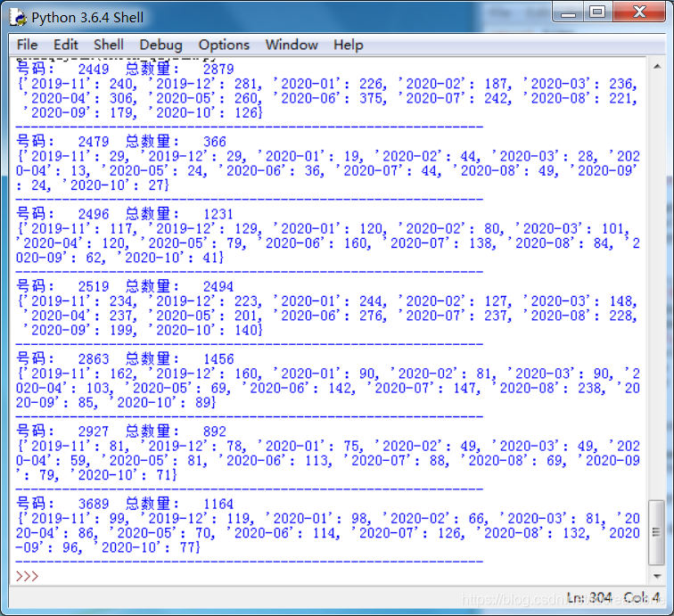Click the total 2494 value
The width and height of the screenshot is (674, 616).
point(218,286)
